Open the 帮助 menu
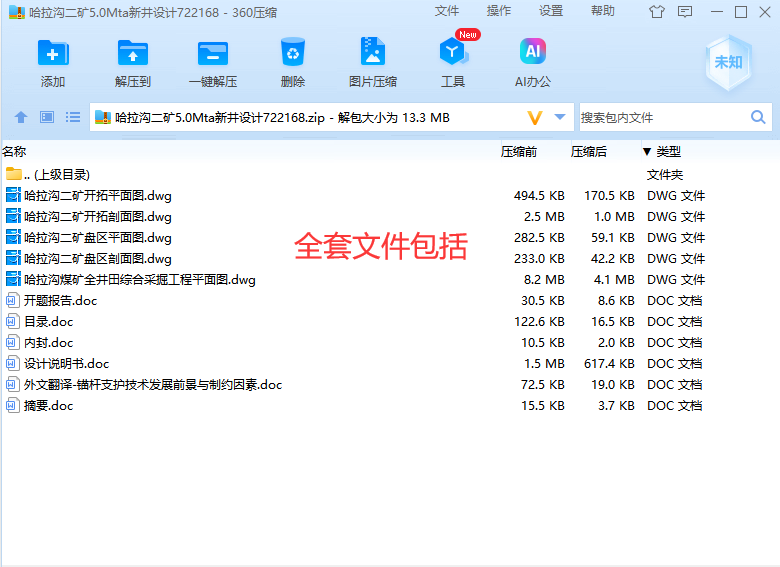This screenshot has height=567, width=780. [602, 11]
